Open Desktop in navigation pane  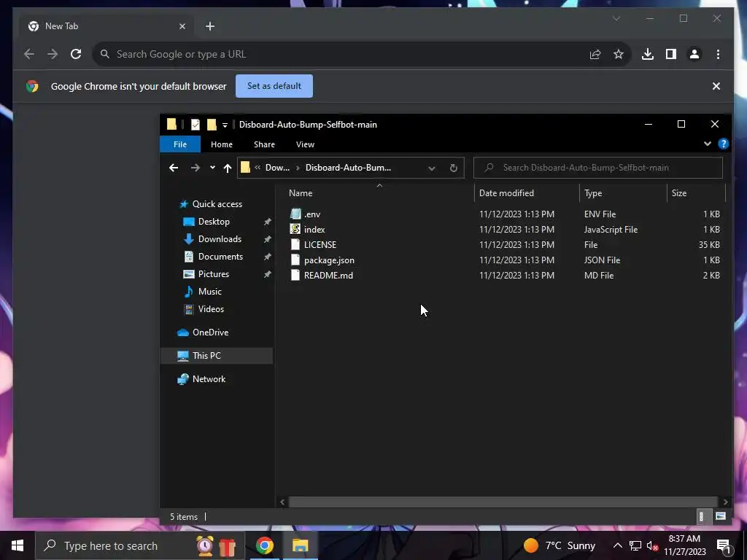[214, 222]
